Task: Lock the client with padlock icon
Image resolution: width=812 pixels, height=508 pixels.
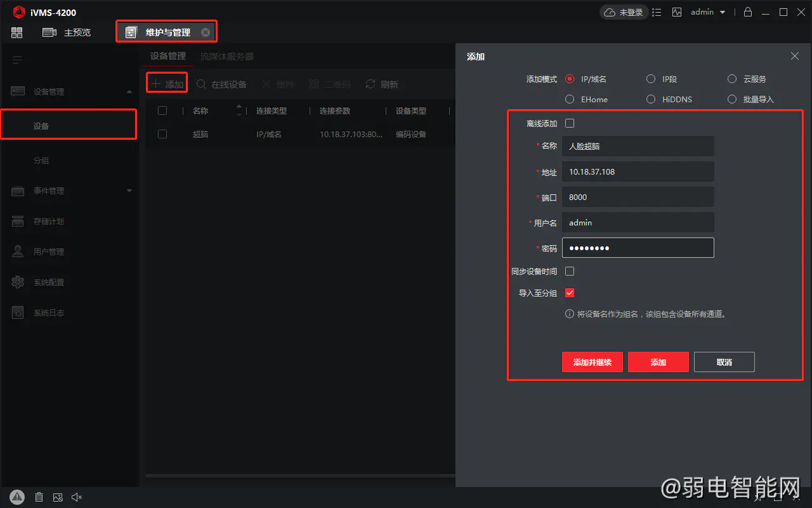Action: tap(748, 12)
